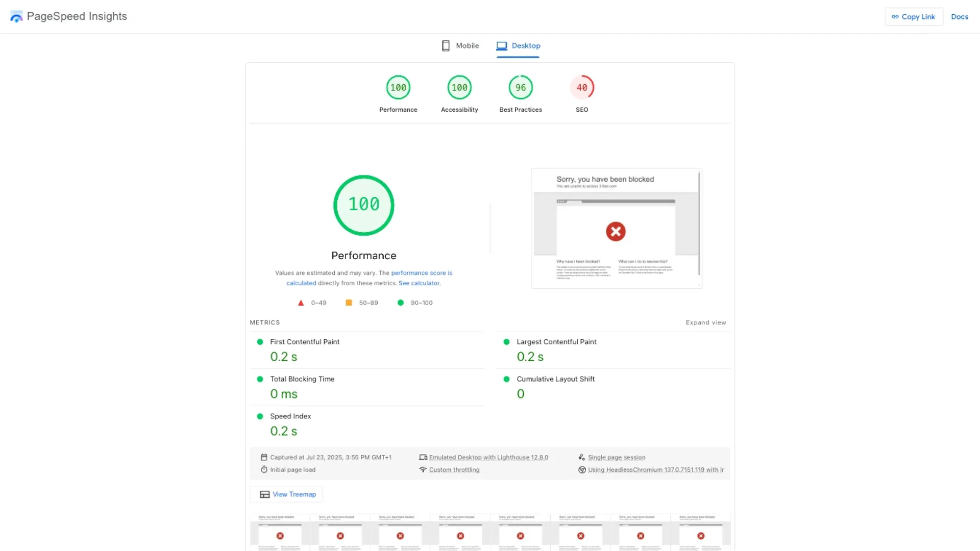Click the link icon inside Copy Link
980x551 pixels.
pos(895,17)
